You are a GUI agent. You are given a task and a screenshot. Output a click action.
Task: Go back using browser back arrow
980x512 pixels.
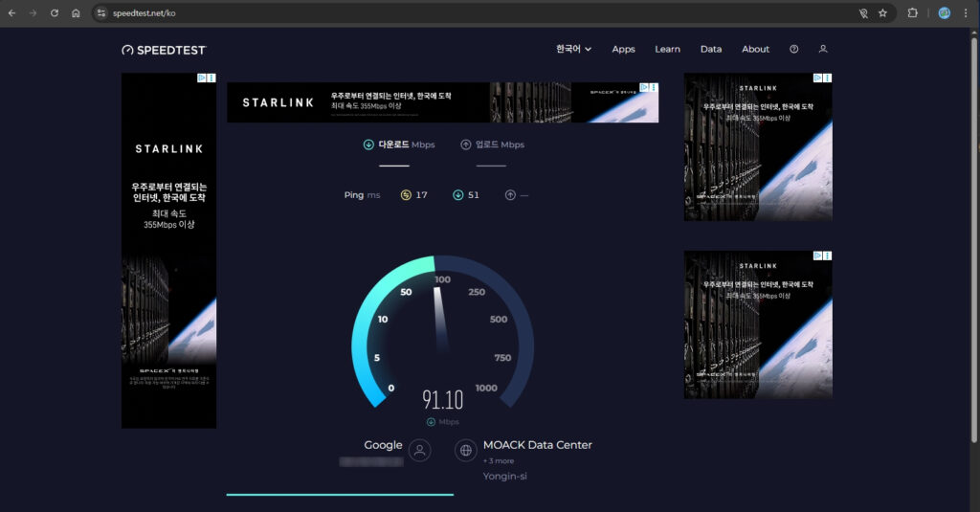[x=11, y=13]
